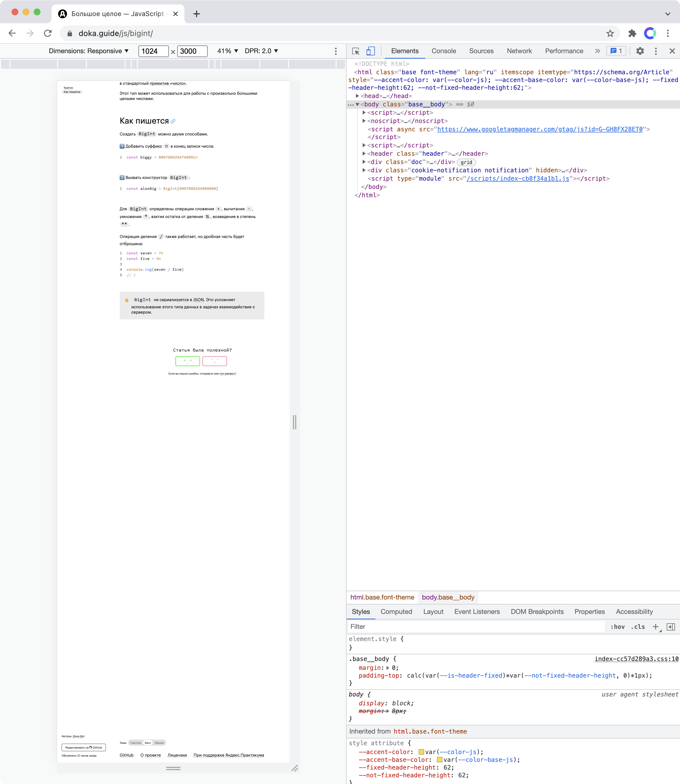Bookmark this page with the star icon
680x784 pixels.
click(x=610, y=34)
